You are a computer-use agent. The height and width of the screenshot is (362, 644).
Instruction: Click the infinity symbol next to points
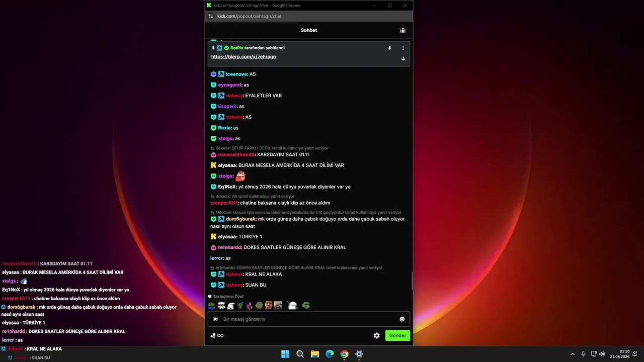[220, 335]
